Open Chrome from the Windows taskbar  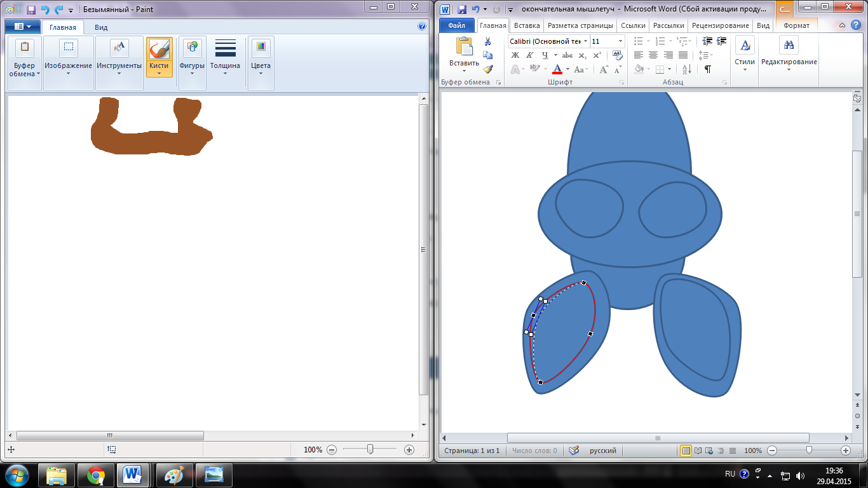click(x=96, y=475)
